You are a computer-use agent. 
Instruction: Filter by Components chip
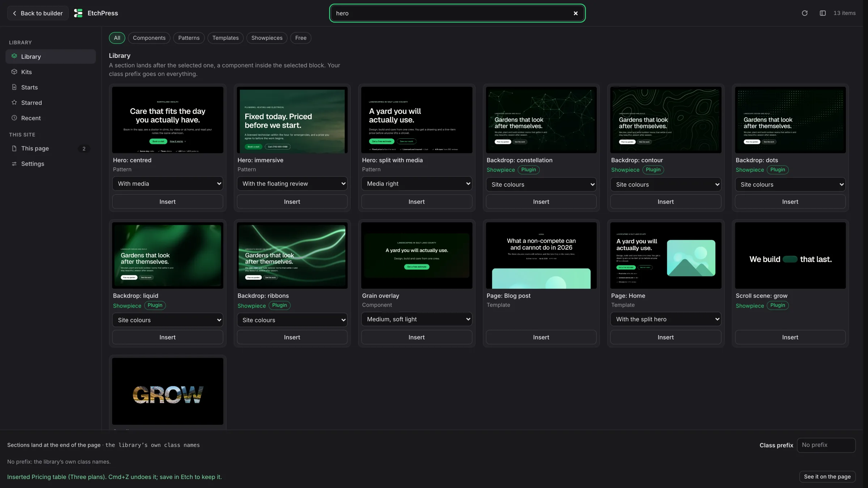click(149, 38)
